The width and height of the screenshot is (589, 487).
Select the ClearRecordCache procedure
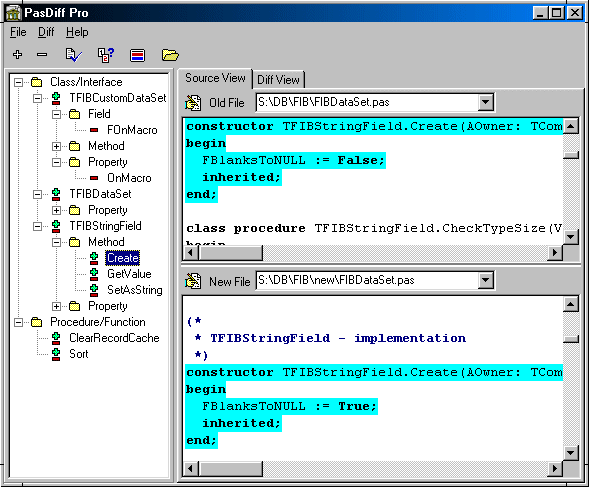point(114,338)
